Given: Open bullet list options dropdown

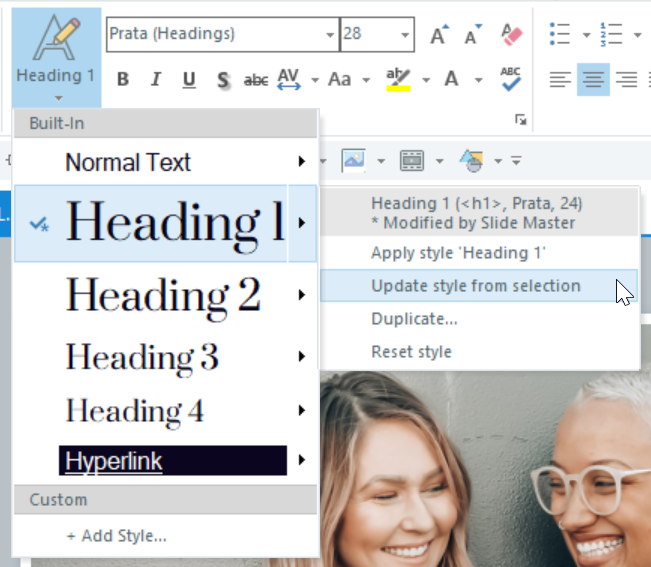Looking at the screenshot, I should pyautogui.click(x=586, y=35).
